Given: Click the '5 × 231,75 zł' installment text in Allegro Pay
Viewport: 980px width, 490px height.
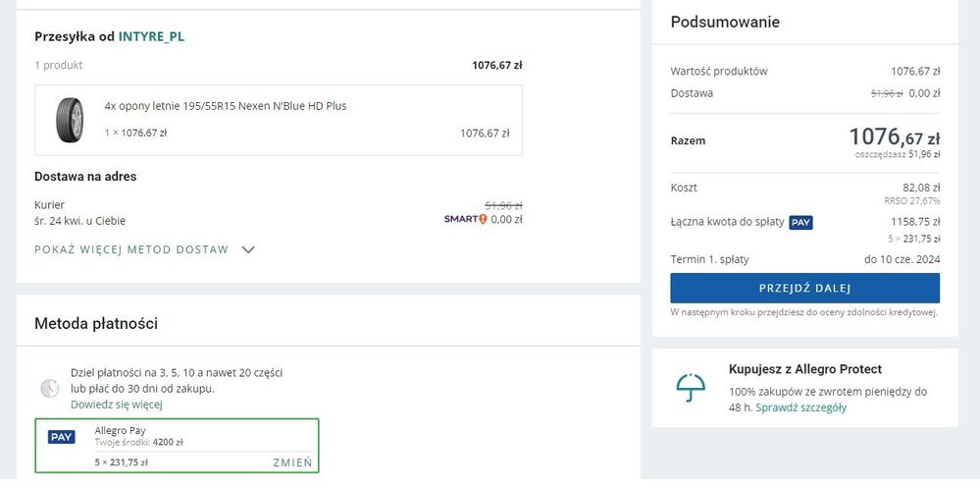Looking at the screenshot, I should (x=121, y=462).
